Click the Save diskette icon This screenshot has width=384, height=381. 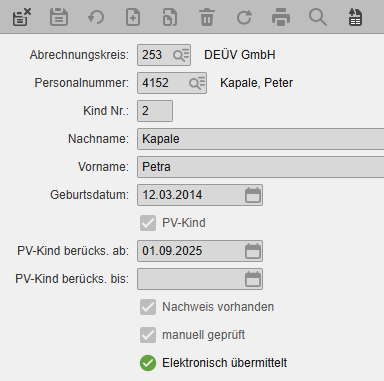coord(59,17)
